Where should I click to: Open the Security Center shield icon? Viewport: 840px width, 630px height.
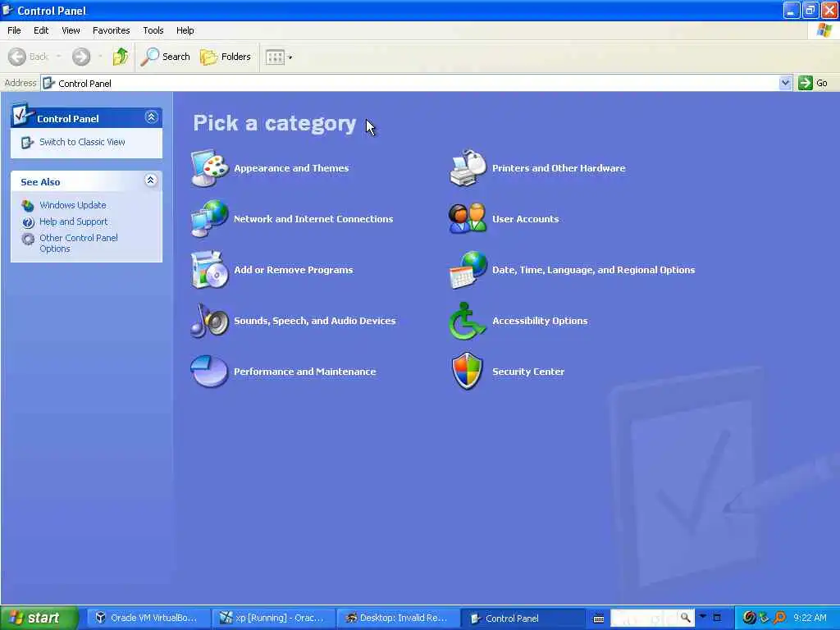(468, 372)
